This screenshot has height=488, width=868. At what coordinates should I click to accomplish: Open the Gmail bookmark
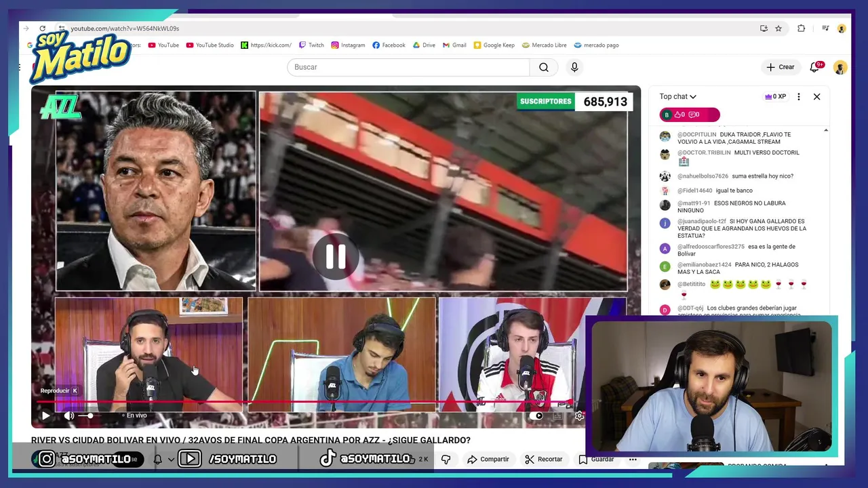(x=454, y=45)
